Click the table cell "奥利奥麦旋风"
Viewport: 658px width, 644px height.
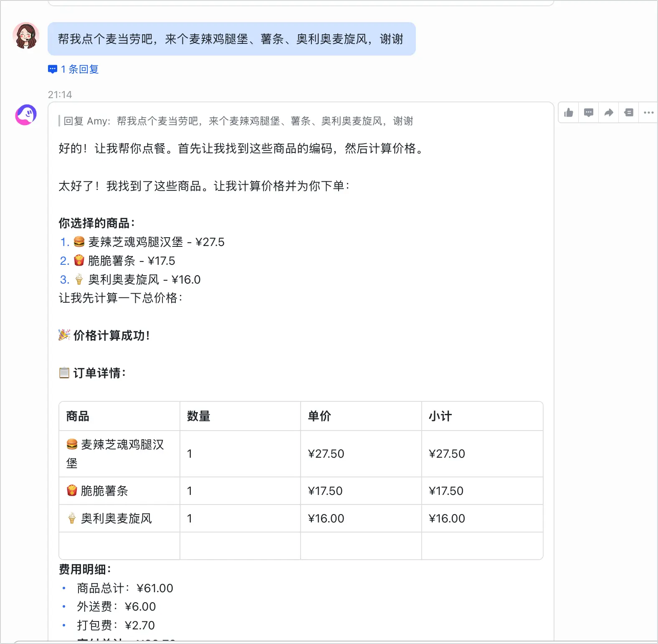click(119, 518)
